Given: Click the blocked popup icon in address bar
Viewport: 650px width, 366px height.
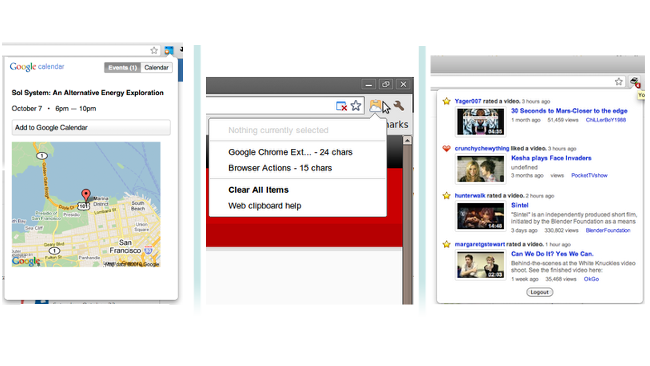Looking at the screenshot, I should coord(341,106).
